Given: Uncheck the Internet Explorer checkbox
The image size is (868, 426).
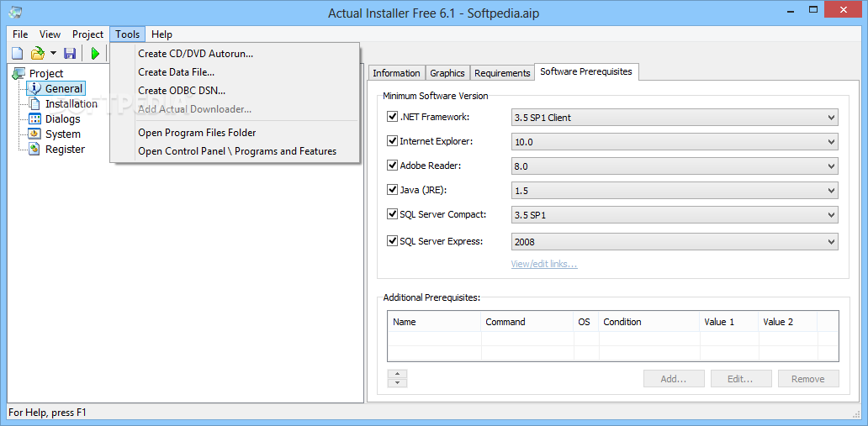Looking at the screenshot, I should [393, 141].
